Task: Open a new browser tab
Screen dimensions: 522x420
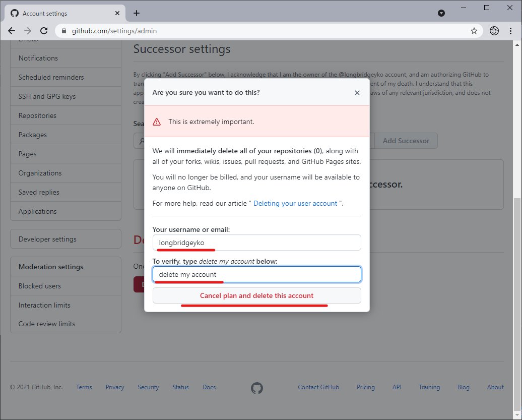Action: tap(137, 13)
